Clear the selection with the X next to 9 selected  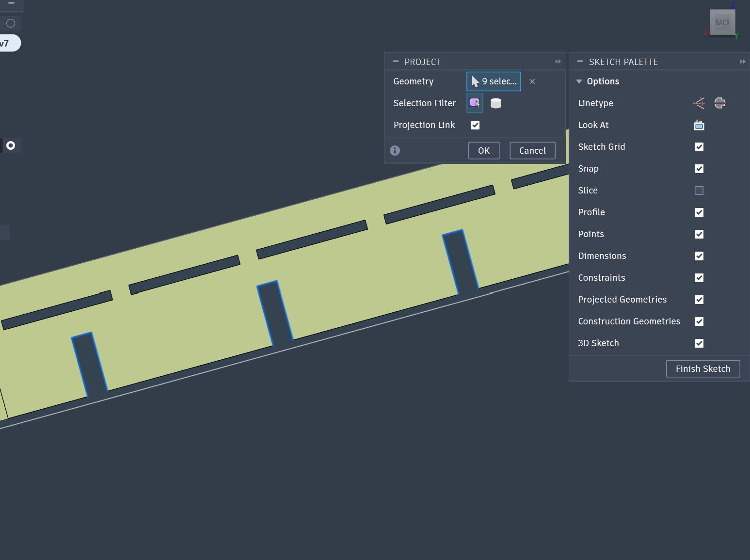coord(532,81)
